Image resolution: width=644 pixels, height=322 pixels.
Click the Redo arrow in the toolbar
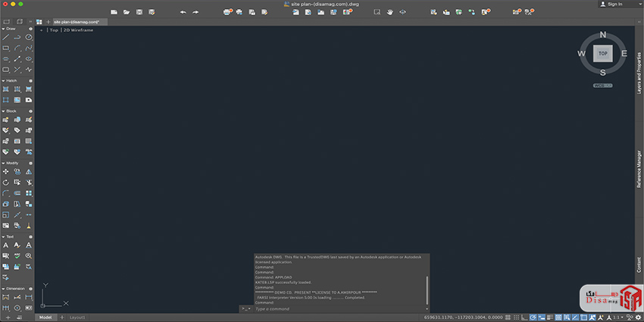195,12
